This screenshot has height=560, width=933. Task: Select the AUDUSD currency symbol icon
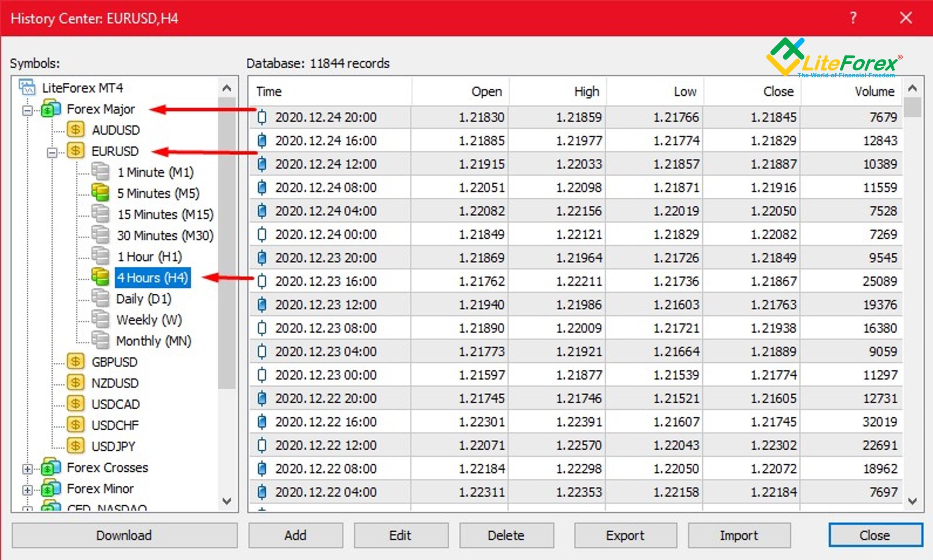[x=76, y=130]
